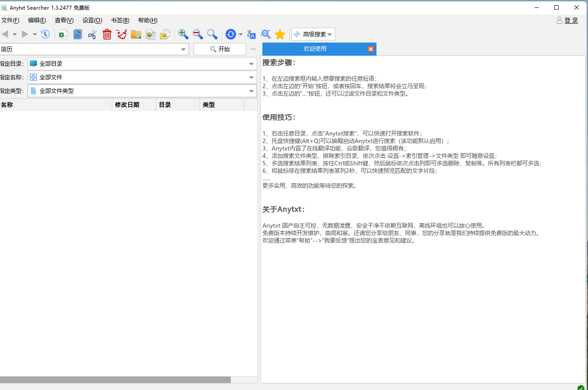Click the red trash delete icon
This screenshot has width=588, height=390.
tap(107, 34)
